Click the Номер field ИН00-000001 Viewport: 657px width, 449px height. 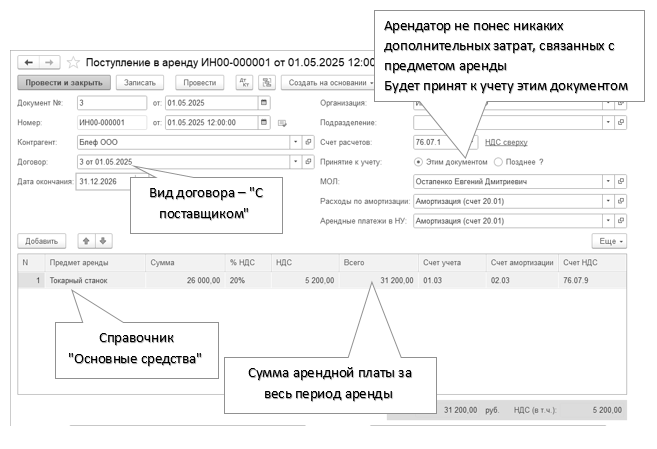[112, 122]
